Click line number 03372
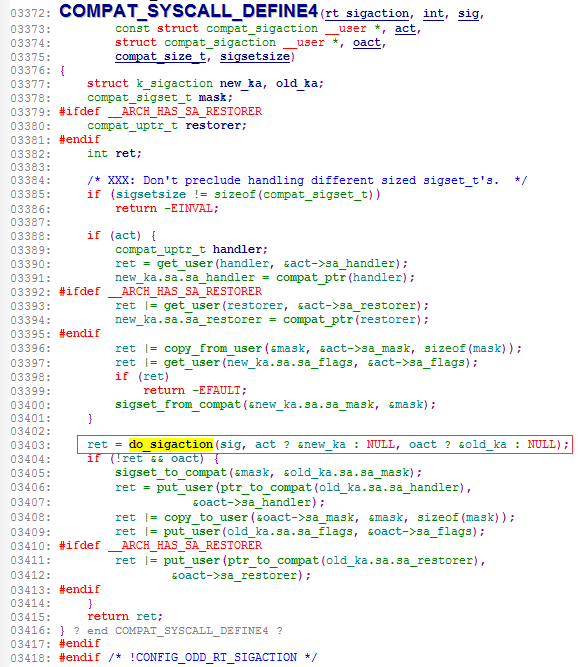The image size is (580, 667). tap(30, 14)
